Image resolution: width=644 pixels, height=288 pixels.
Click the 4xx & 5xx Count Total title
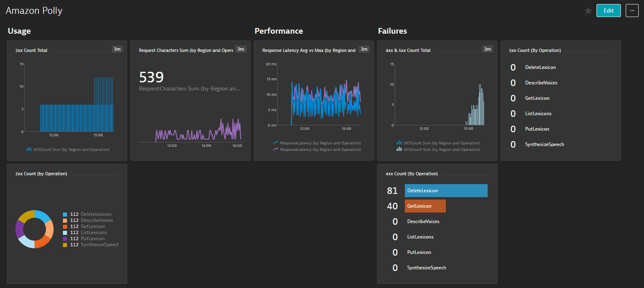[x=408, y=50]
